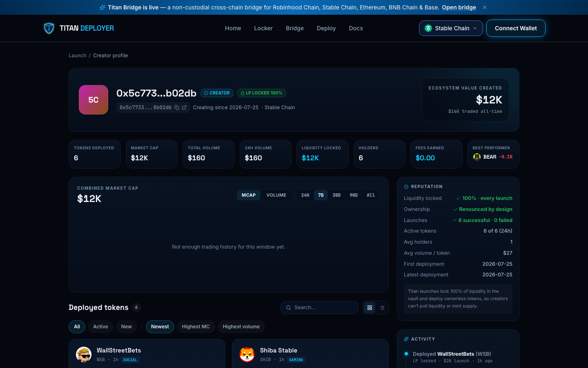The width and height of the screenshot is (588, 368).
Task: Click the BEAR best performer icon
Action: [477, 157]
